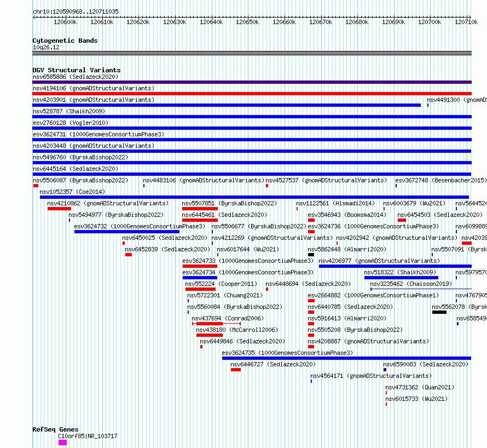
Task: Select esv3624731 1000GenomesConsortiumPhase3 label
Action: click(98, 134)
